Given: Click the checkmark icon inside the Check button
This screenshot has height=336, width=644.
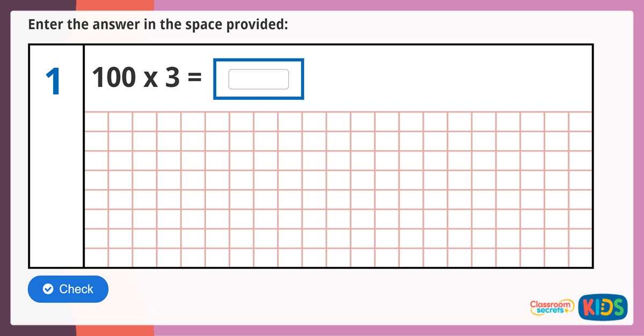Looking at the screenshot, I should click(48, 289).
